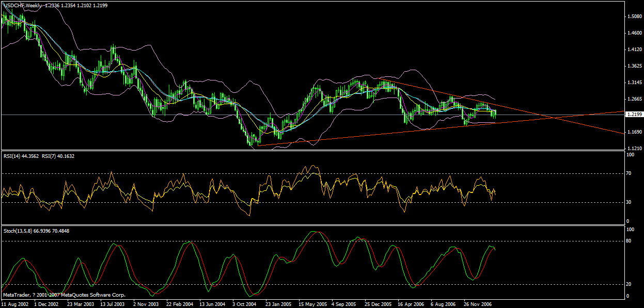This screenshot has height=308, width=644.
Task: Click the 22 Feb 2004 date label
Action: (x=180, y=304)
